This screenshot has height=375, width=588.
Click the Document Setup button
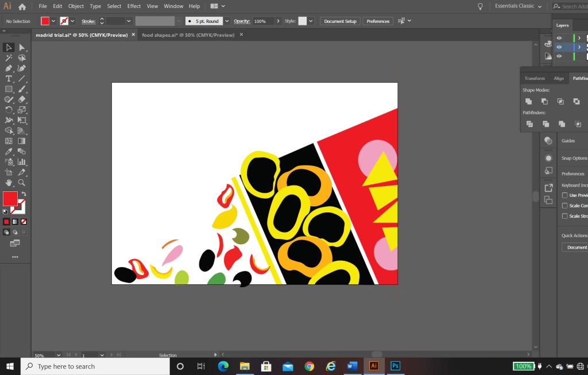point(340,21)
